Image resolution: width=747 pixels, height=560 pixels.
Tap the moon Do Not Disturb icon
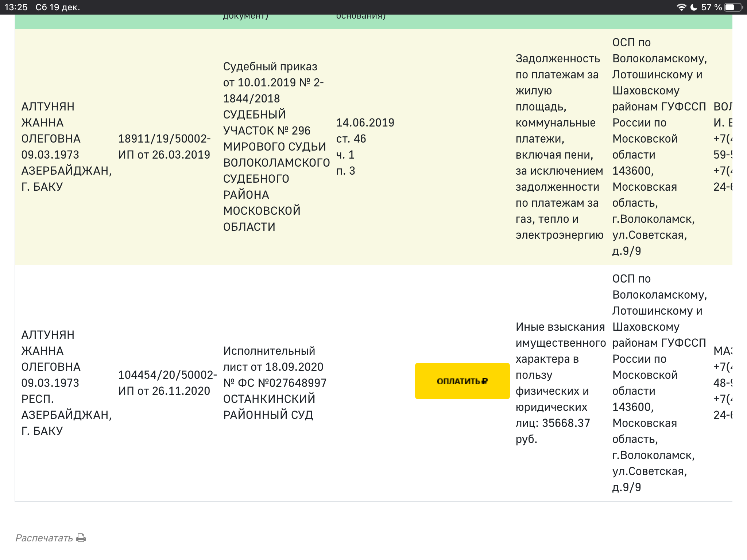tap(694, 7)
